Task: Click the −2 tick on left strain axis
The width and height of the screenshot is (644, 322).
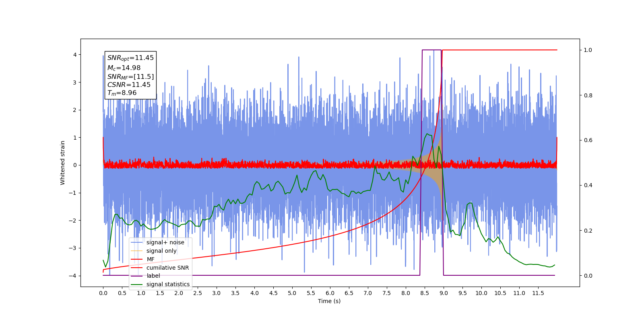Action: 73,221
